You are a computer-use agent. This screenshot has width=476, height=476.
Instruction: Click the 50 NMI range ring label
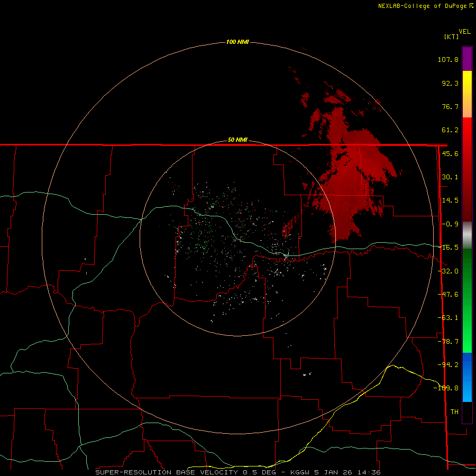click(237, 140)
